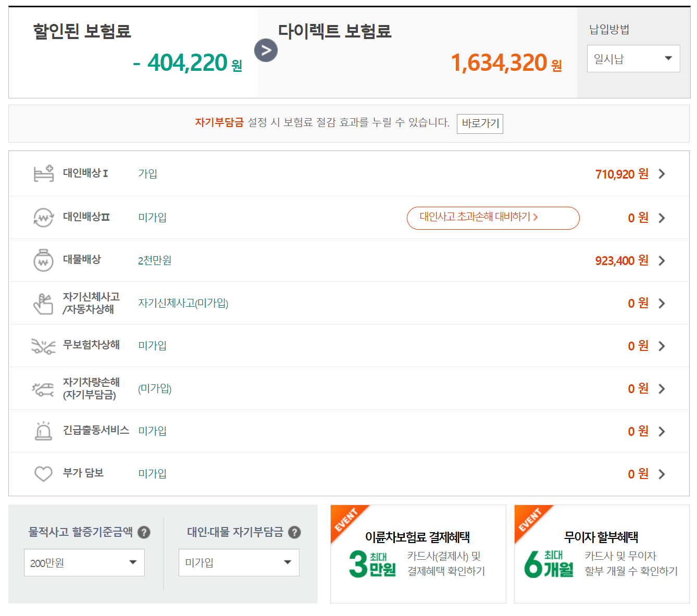Click the 무보험차상해 car crash icon
Image resolution: width=697 pixels, height=616 pixels.
click(x=44, y=346)
